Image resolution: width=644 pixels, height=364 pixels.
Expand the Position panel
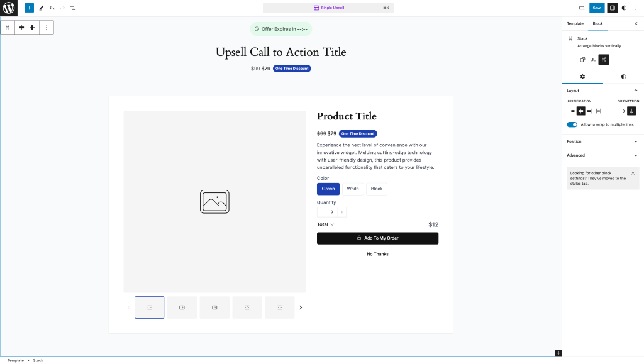tap(602, 141)
